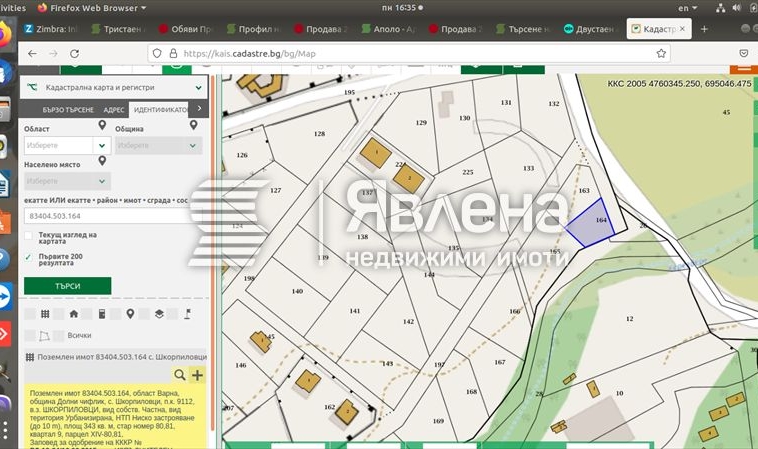Toggle the Всички checkbox
The width and height of the screenshot is (758, 449).
(59, 335)
